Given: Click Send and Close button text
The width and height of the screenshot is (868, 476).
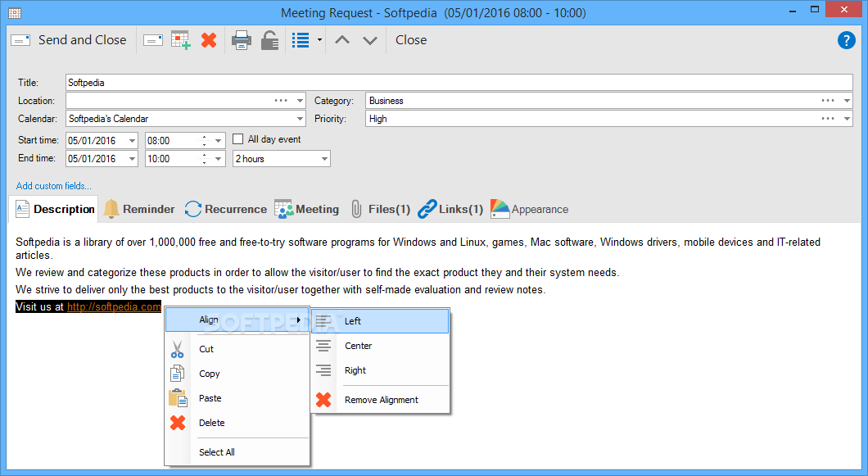Looking at the screenshot, I should [x=83, y=40].
